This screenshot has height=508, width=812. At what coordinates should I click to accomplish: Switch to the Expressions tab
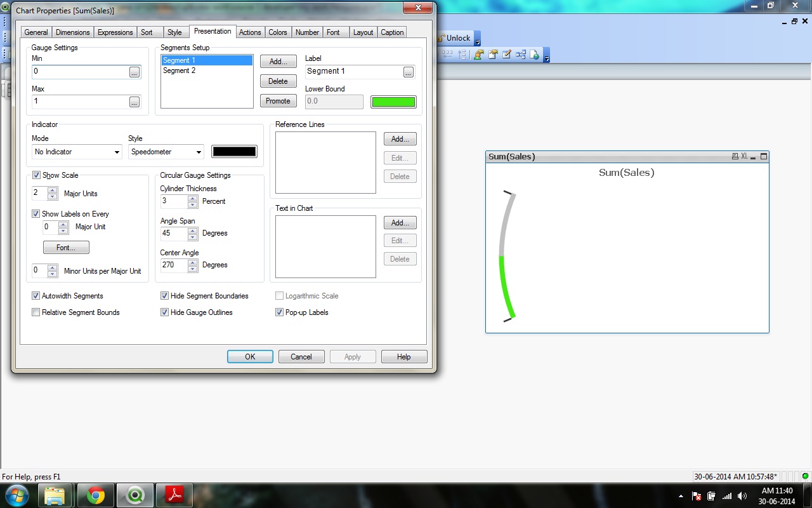tap(115, 32)
